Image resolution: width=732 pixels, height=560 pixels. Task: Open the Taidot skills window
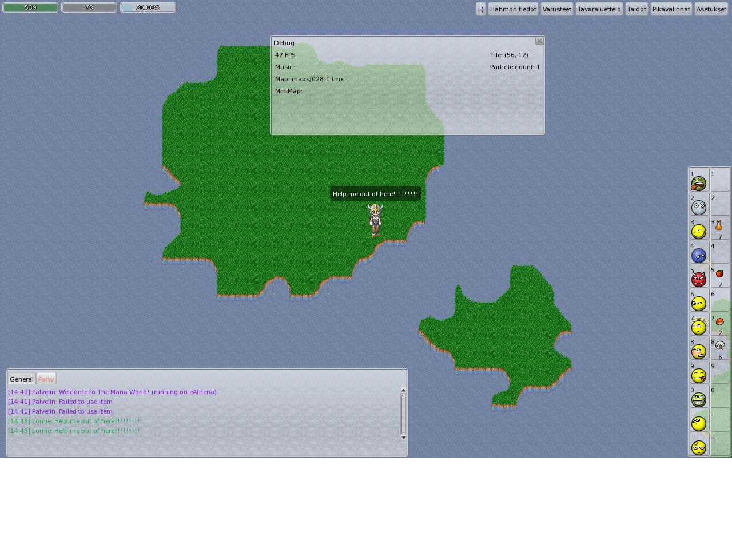click(636, 9)
